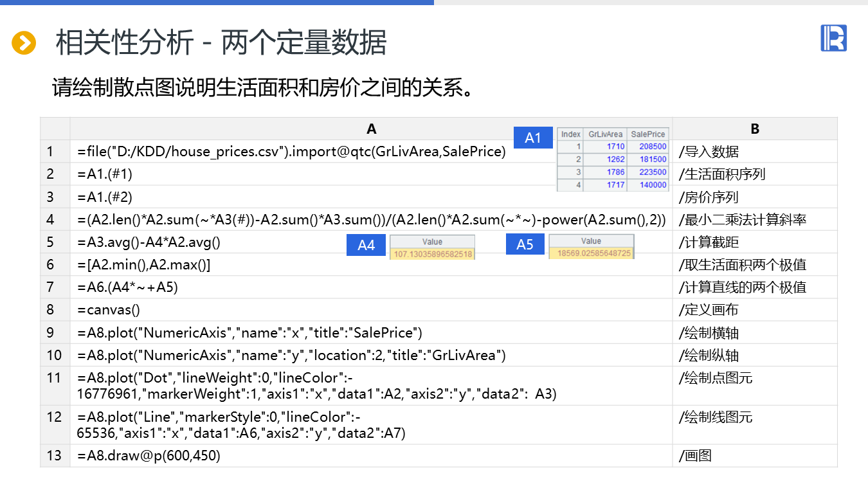Click the least-squares slope formula cell in row 4
The width and height of the screenshot is (868, 488).
click(372, 219)
